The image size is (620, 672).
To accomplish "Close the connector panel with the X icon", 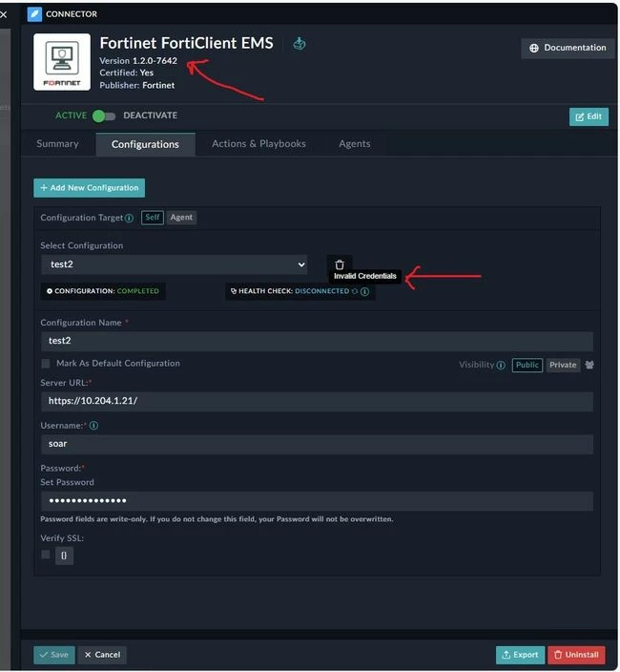I will click(4, 14).
